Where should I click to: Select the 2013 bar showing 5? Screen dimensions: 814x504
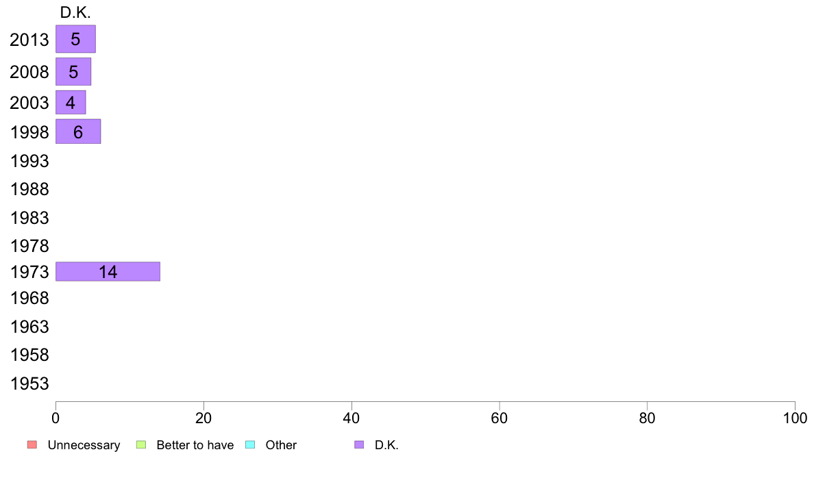(x=76, y=39)
